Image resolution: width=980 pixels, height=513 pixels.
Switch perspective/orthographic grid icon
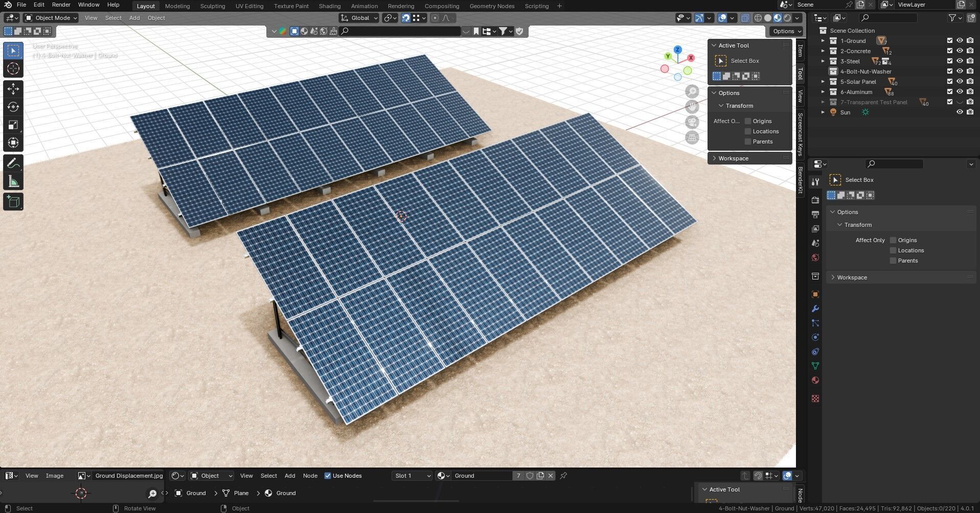(x=692, y=137)
